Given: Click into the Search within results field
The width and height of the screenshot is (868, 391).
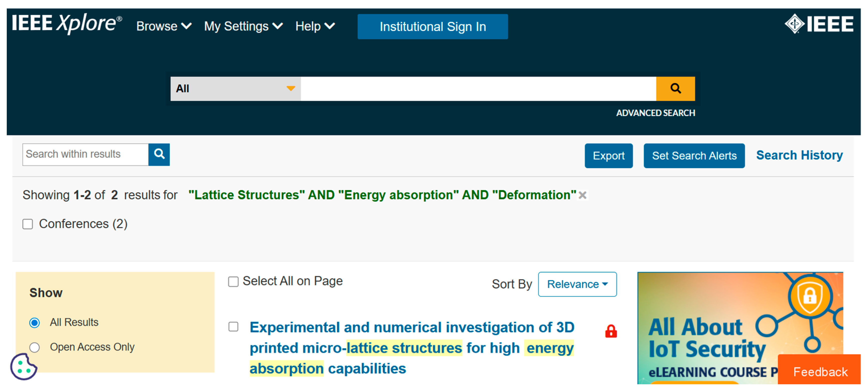Looking at the screenshot, I should 85,154.
